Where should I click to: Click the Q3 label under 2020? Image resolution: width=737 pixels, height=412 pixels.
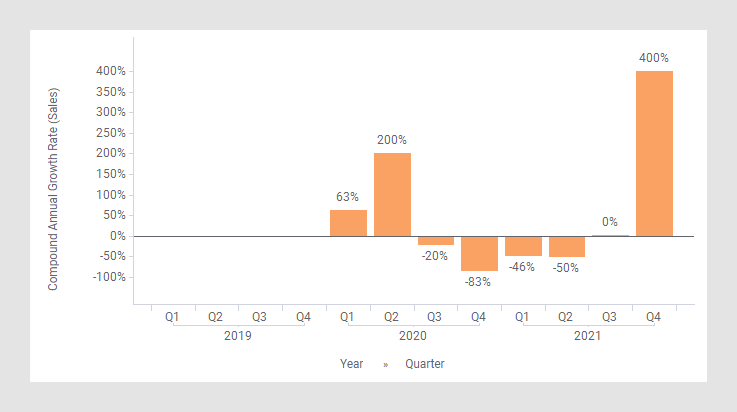point(434,317)
